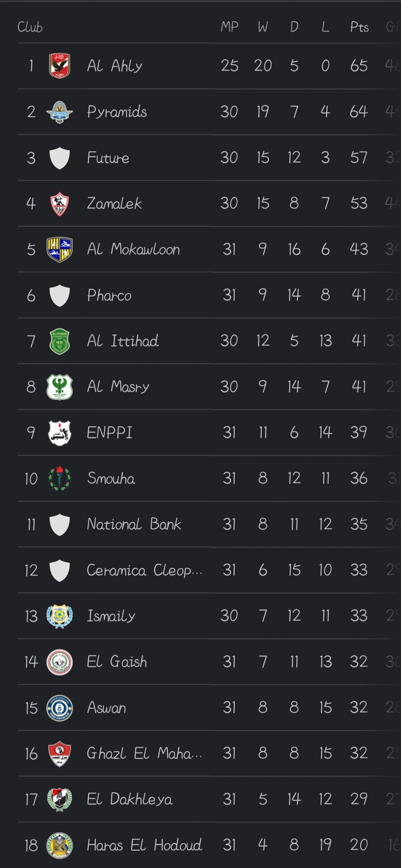Screen dimensions: 401x868
Task: Select the El Dakhleya team name
Action: point(129,799)
